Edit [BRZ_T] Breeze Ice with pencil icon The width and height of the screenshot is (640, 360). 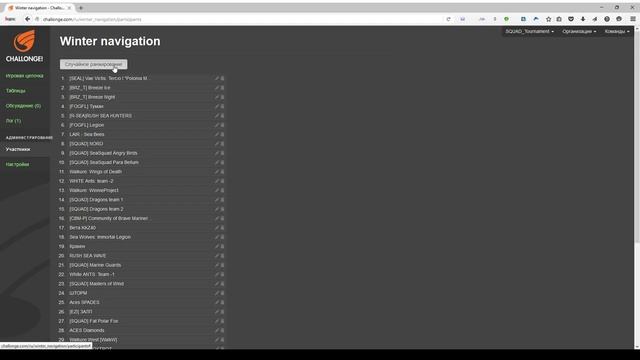pos(217,88)
